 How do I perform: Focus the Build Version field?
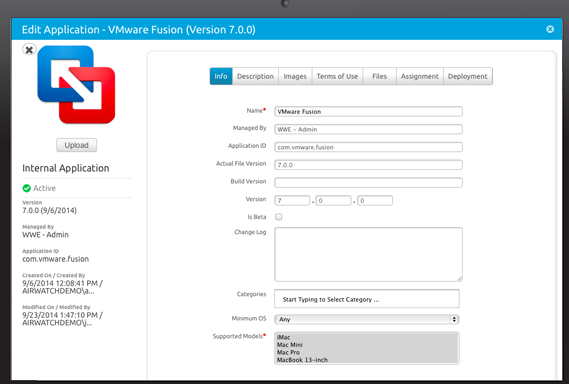click(x=368, y=183)
